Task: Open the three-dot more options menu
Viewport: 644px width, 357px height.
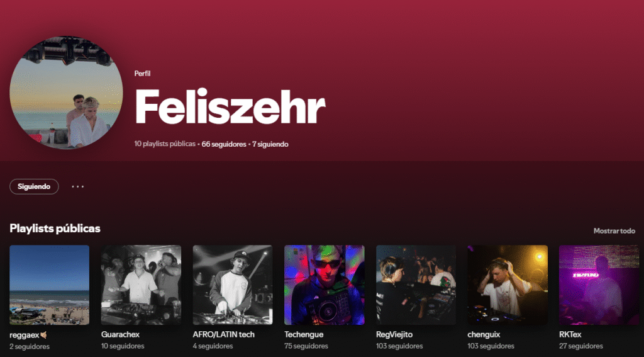Action: click(x=77, y=186)
